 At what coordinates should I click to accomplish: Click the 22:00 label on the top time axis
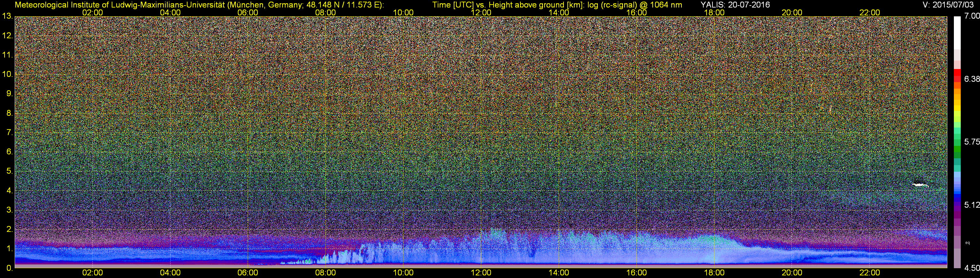pos(870,12)
